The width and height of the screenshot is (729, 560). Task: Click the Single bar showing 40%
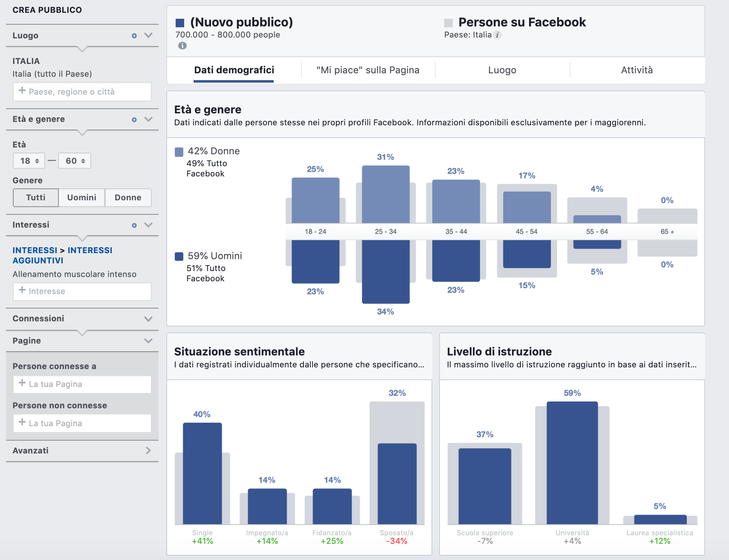point(202,473)
